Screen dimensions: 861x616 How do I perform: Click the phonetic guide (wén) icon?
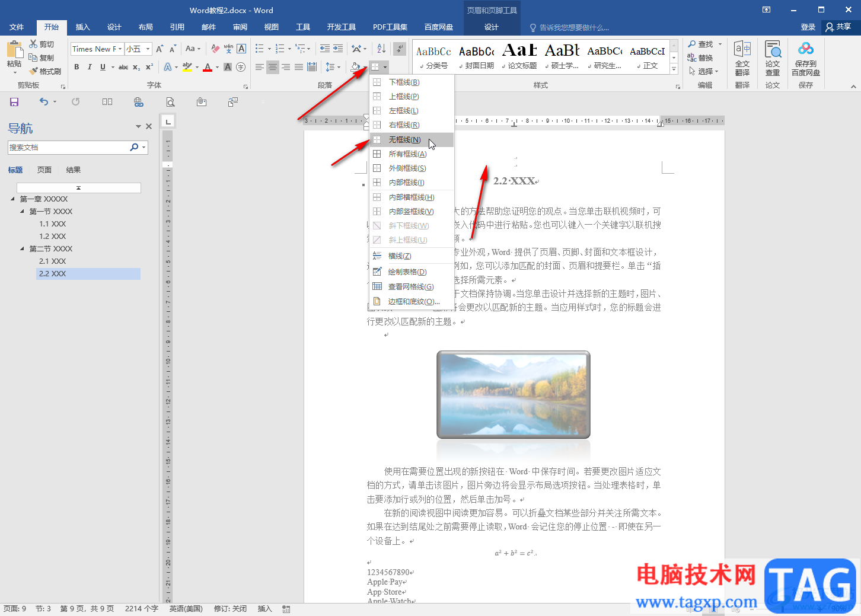tap(228, 49)
